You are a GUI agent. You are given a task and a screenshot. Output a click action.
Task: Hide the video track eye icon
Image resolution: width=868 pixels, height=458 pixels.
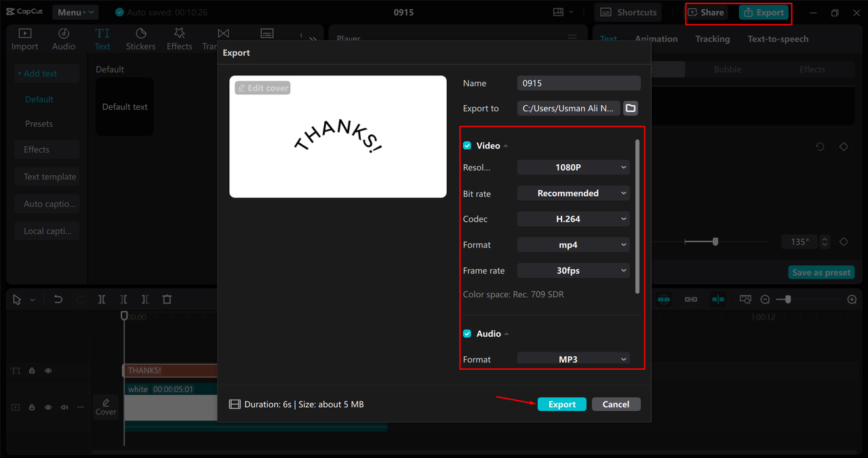48,407
